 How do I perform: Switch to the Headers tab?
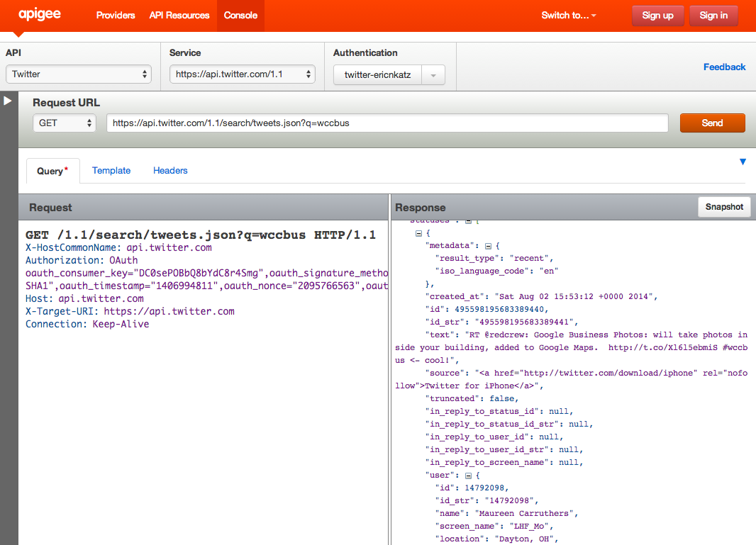point(170,171)
